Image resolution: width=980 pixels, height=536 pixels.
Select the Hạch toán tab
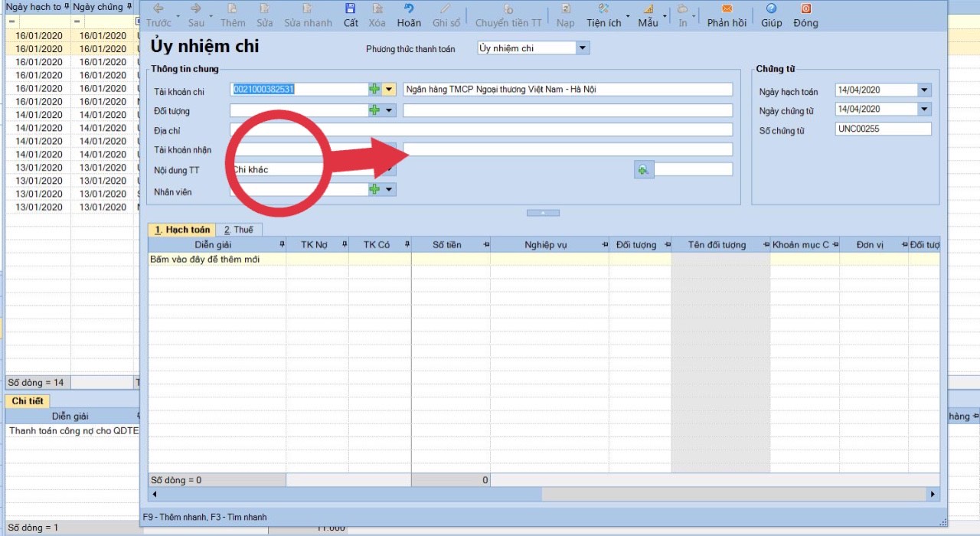[182, 230]
